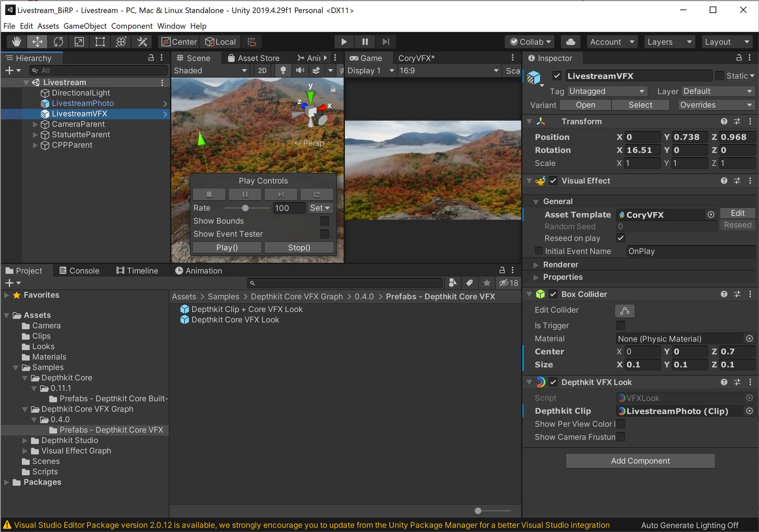The width and height of the screenshot is (759, 532).
Task: Expand CameraParent in Hierarchy
Action: click(35, 124)
